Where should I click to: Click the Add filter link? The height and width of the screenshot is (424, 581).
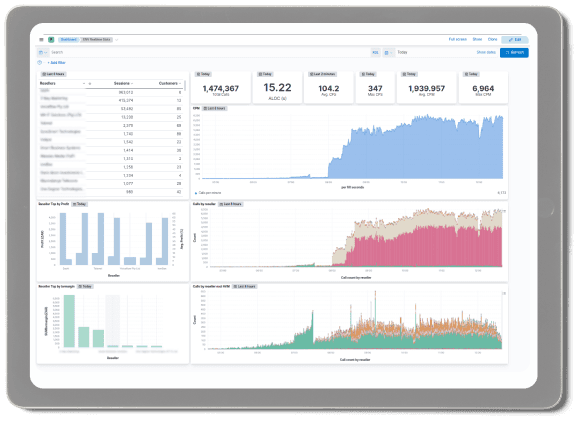click(57, 63)
